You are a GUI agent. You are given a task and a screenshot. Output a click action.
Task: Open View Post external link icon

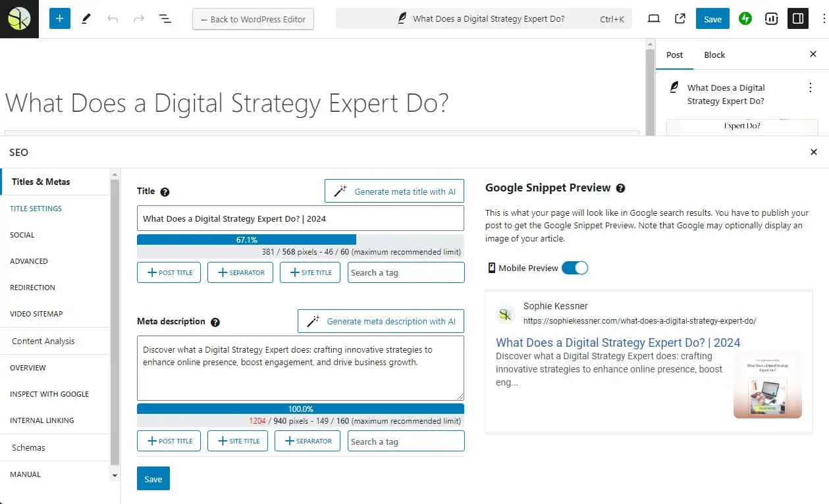(x=680, y=19)
